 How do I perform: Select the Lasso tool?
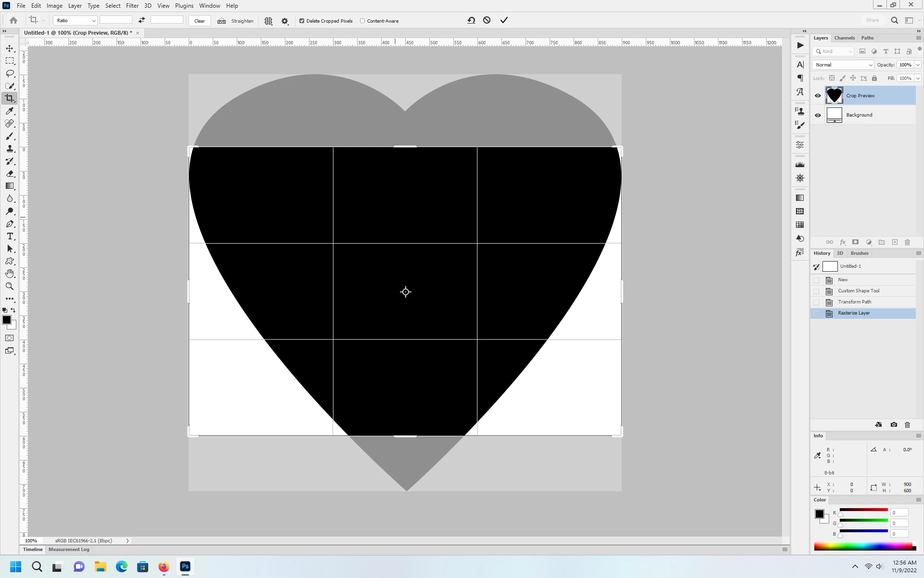point(10,74)
